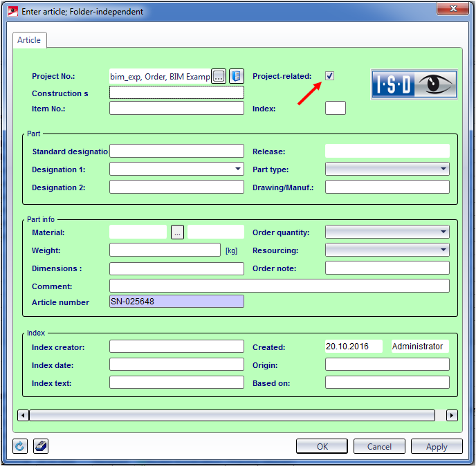Click the first Material field

click(138, 232)
